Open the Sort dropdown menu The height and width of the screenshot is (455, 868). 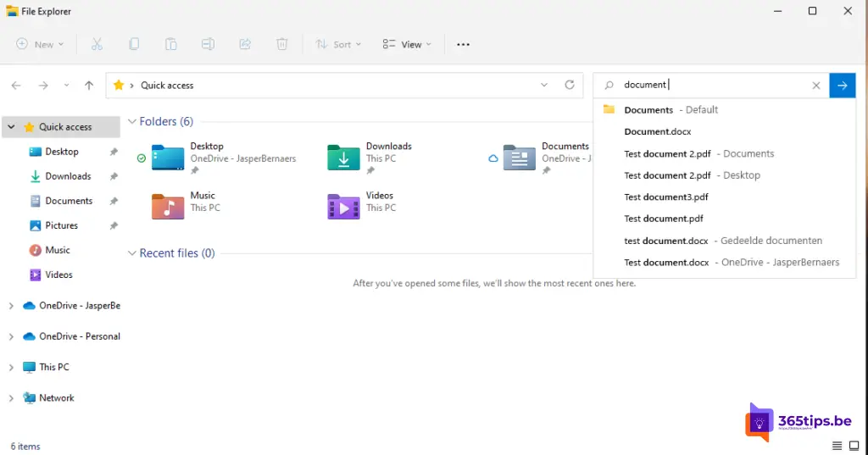(x=338, y=44)
